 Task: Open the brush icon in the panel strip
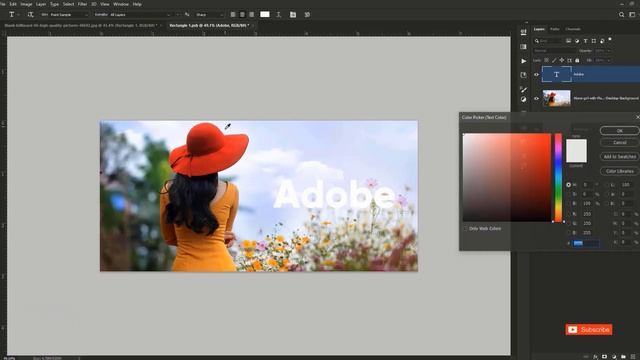coord(523,89)
